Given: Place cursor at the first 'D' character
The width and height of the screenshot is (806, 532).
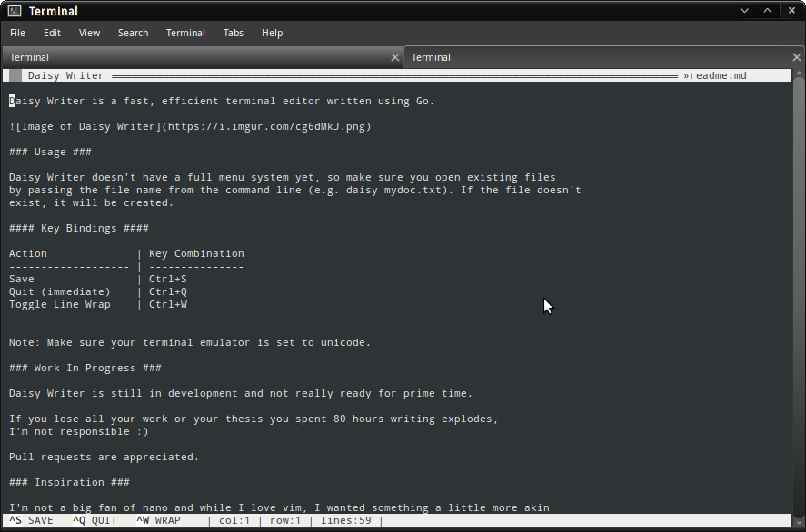Looking at the screenshot, I should (x=13, y=101).
